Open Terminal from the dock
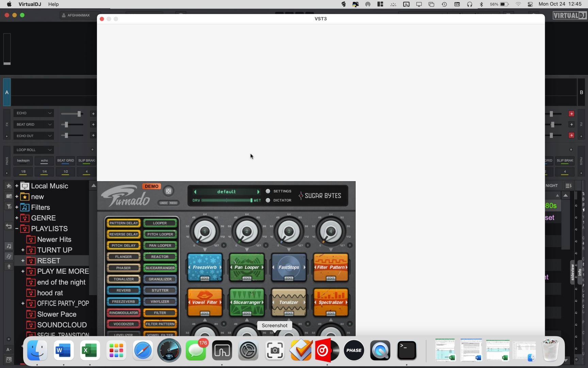This screenshot has width=588, height=368. (x=407, y=350)
